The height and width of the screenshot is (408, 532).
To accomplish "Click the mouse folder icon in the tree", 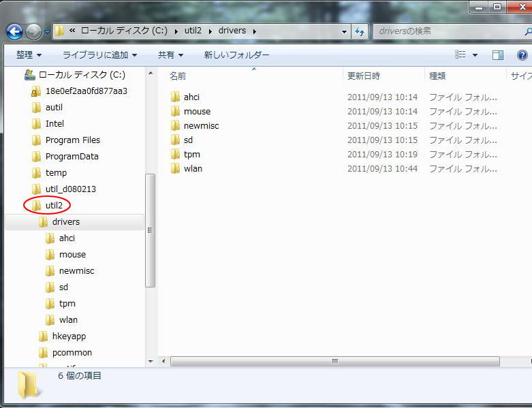I will tap(50, 254).
